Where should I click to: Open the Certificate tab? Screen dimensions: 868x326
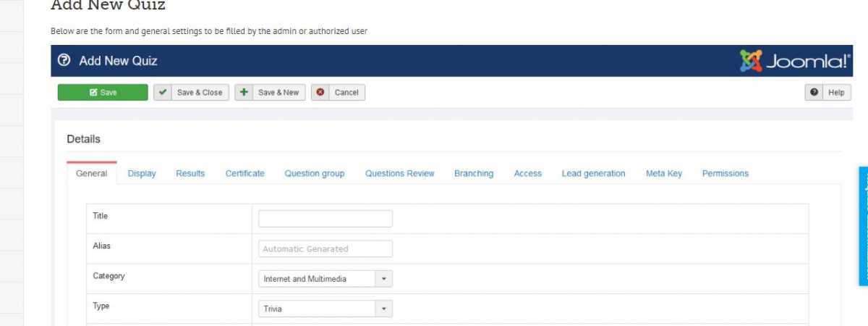[x=245, y=174]
